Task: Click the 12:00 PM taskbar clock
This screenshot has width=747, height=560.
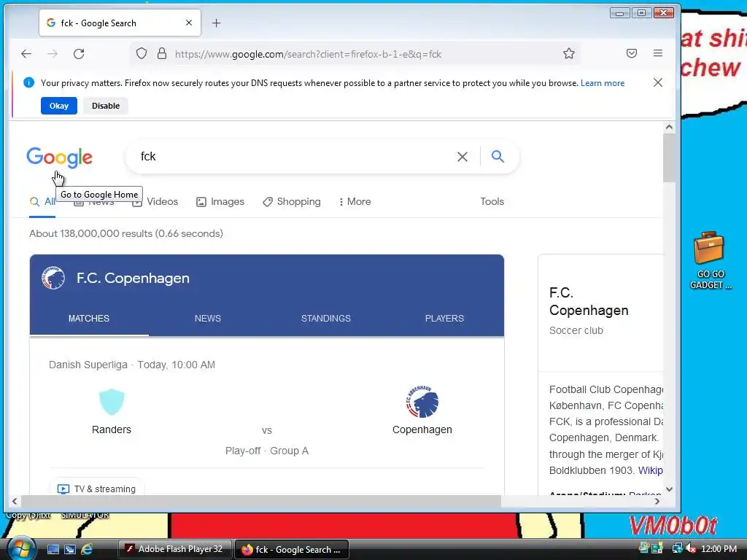Action: click(719, 549)
